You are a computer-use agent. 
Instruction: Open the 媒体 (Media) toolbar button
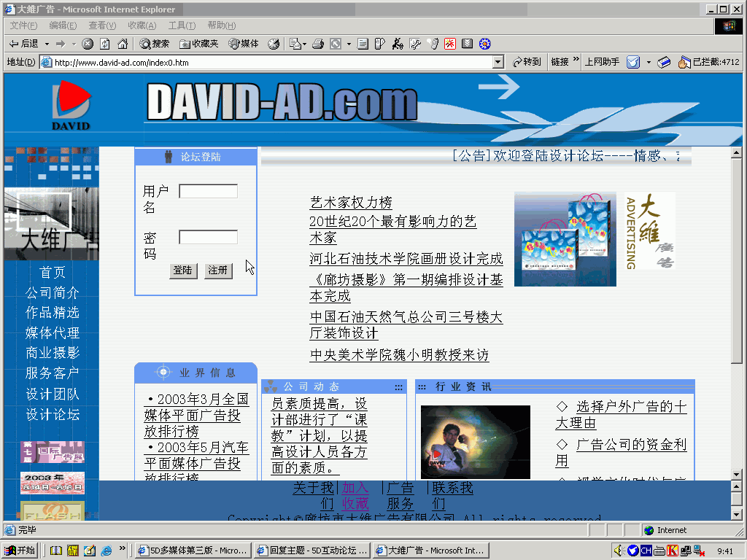pyautogui.click(x=244, y=44)
